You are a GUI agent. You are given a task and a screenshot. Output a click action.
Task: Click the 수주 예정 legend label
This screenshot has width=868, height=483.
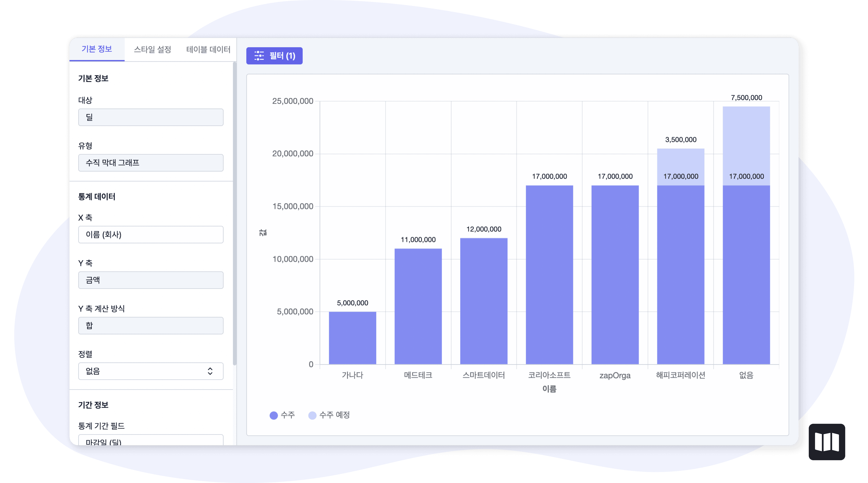point(335,415)
